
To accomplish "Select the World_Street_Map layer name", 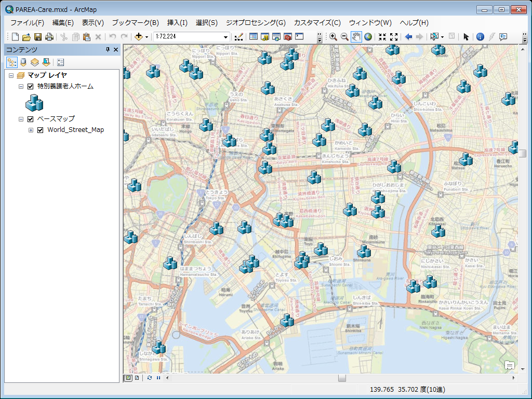I will click(76, 130).
